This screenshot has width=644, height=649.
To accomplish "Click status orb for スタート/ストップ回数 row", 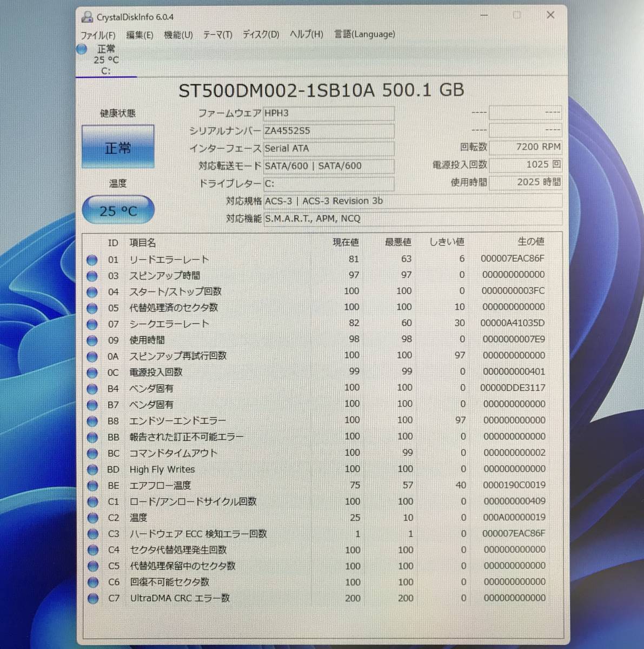I will click(x=92, y=292).
